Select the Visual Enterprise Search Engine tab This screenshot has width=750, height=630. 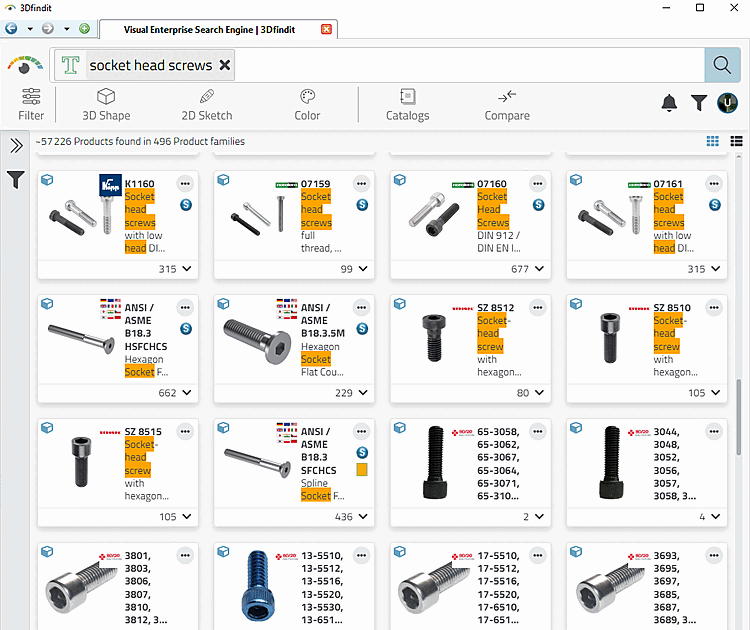click(x=210, y=30)
